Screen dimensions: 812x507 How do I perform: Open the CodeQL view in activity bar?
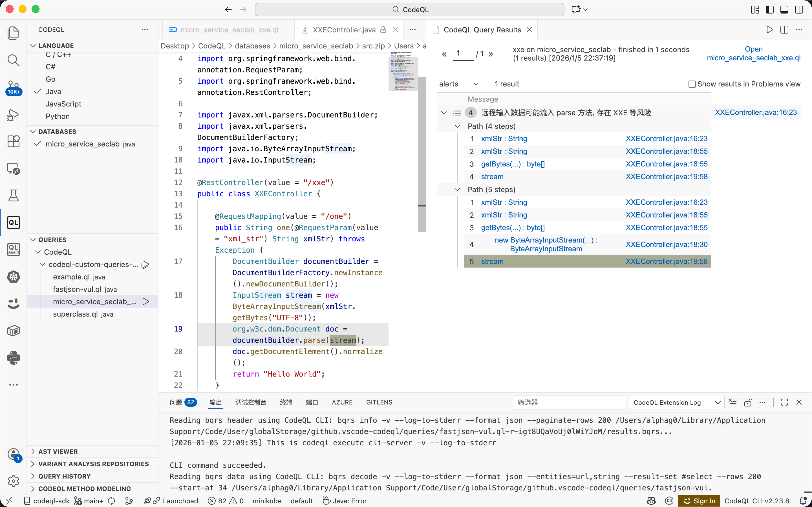click(x=14, y=223)
